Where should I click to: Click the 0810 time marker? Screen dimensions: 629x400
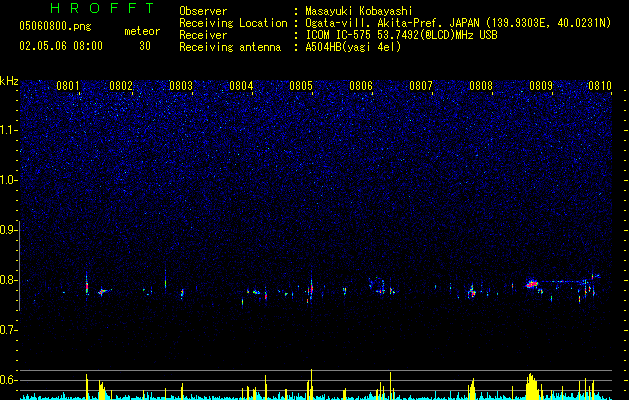tap(600, 86)
